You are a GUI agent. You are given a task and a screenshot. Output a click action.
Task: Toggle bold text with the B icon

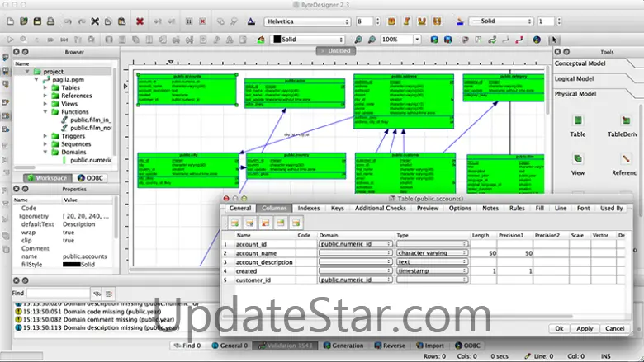pyautogui.click(x=391, y=21)
